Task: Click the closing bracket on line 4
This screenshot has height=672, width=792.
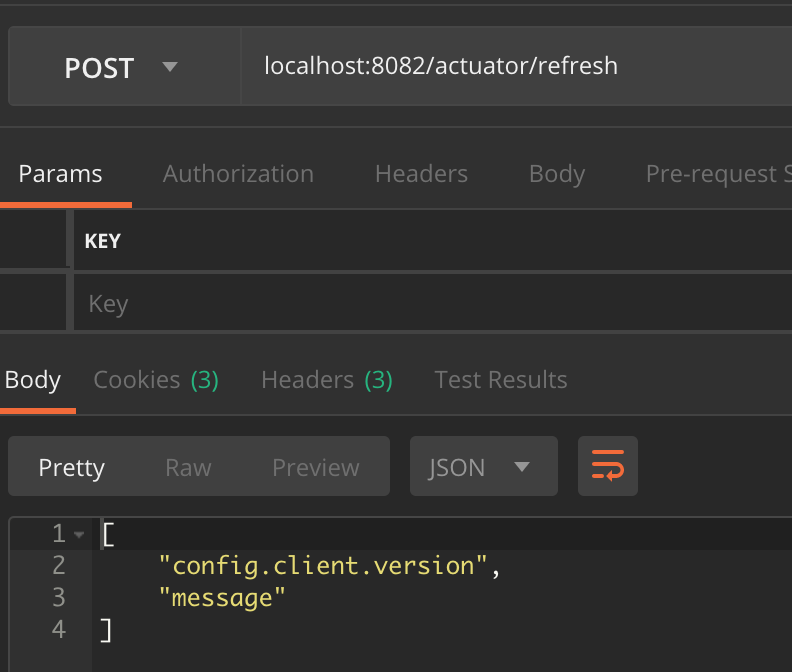Action: pyautogui.click(x=106, y=631)
